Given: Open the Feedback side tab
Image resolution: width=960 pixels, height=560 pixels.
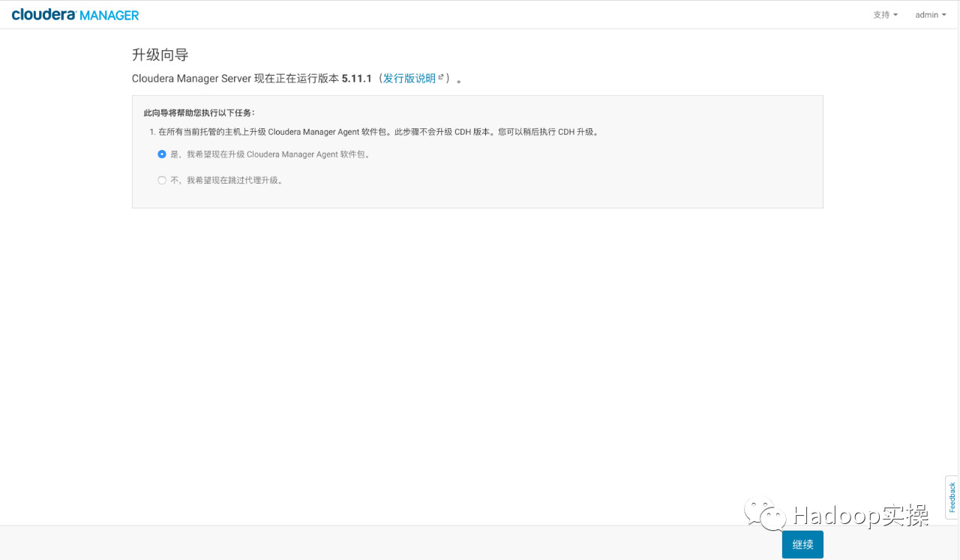Looking at the screenshot, I should 952,497.
